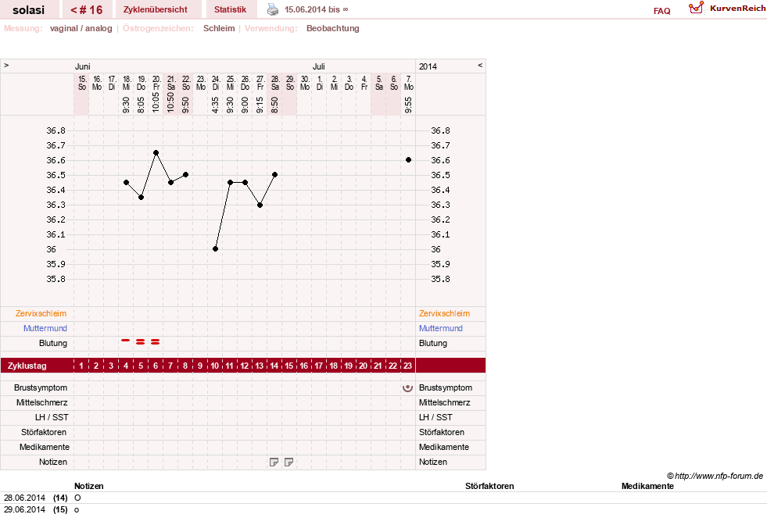
Task: Click 'vaginal / analog' measurement value
Action: coord(81,28)
